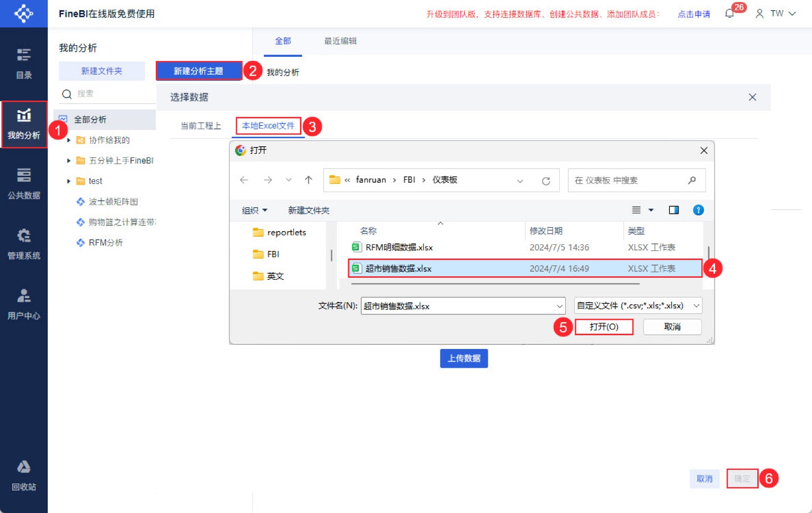Expand the 协作给我的 folder
This screenshot has width=812, height=513.
pos(69,140)
